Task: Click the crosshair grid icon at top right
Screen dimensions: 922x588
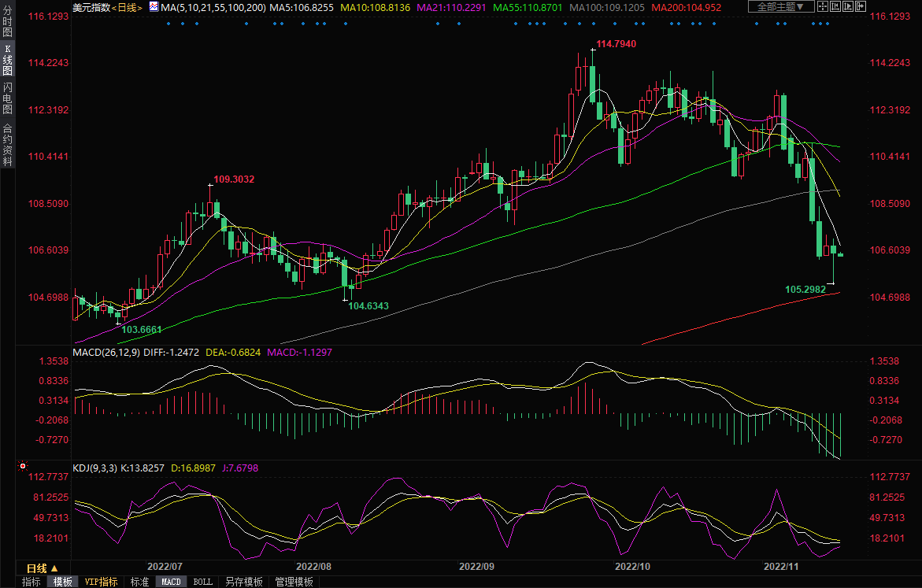Action: click(824, 7)
